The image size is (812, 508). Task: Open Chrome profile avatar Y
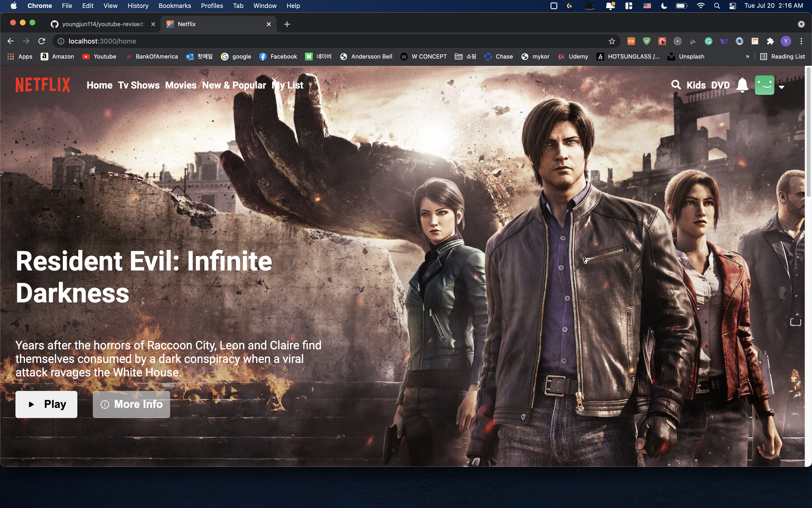(786, 41)
